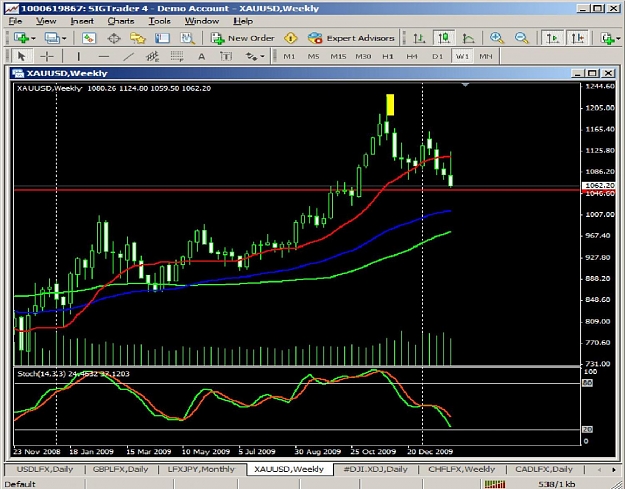Screen dimensions: 625x489
Task: Switch chart to line chart mode
Action: 468,38
